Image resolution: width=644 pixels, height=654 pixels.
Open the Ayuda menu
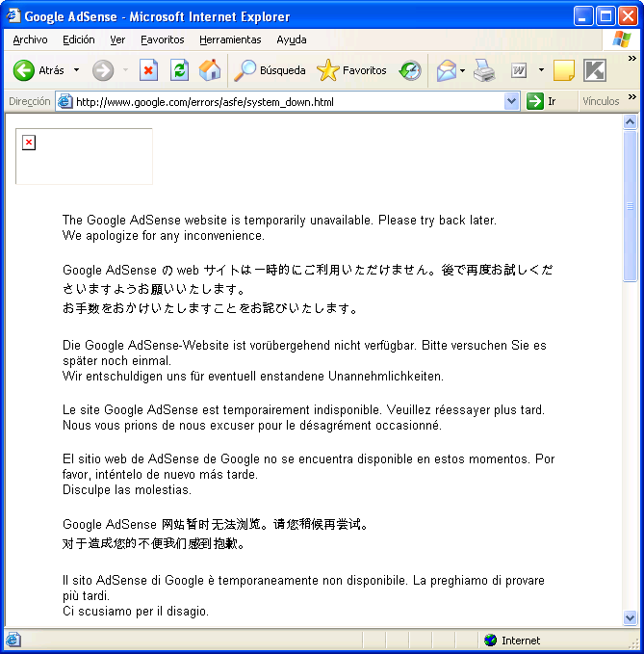[292, 39]
